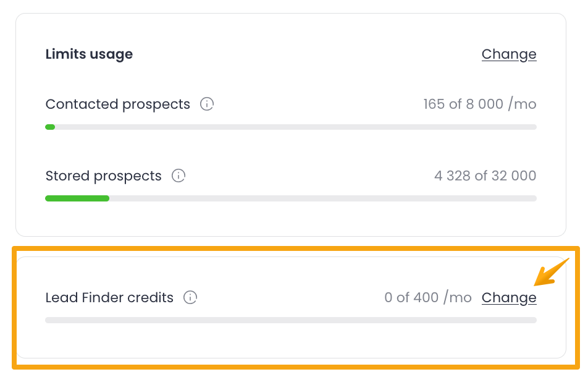This screenshot has height=377, width=588.
Task: Click the green fill of Stored prospects bar
Action: 77,198
